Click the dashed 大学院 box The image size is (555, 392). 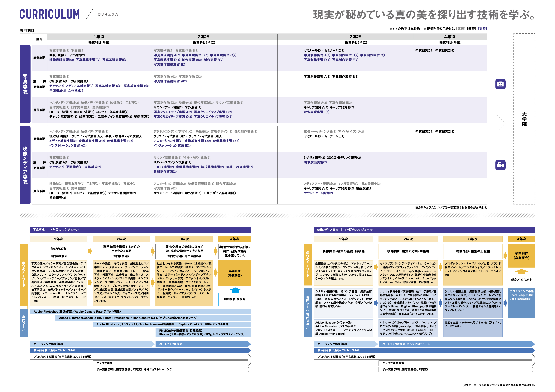tap(524, 119)
